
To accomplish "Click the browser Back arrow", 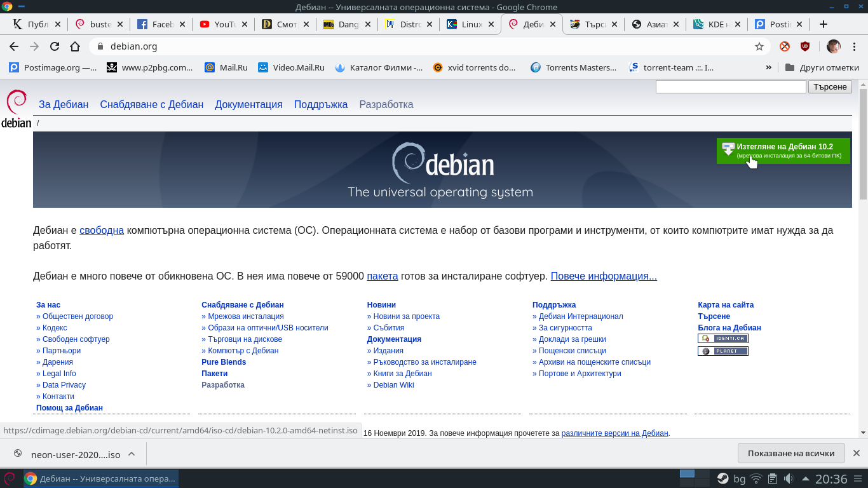I will tap(14, 46).
